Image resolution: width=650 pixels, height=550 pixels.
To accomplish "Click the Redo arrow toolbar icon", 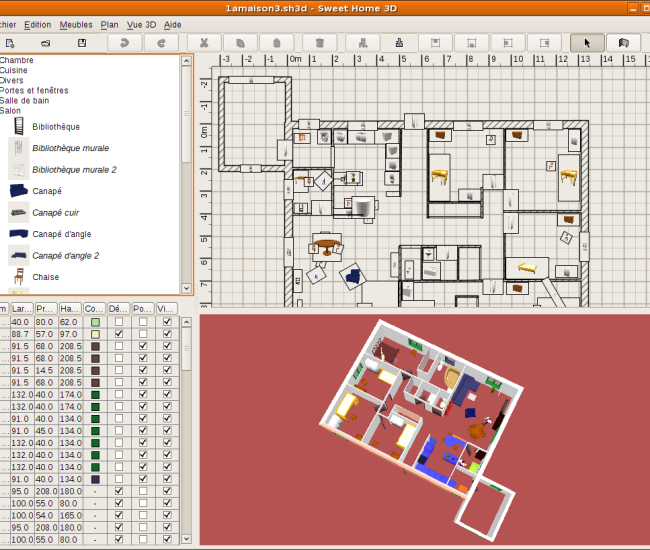I will (x=162, y=43).
